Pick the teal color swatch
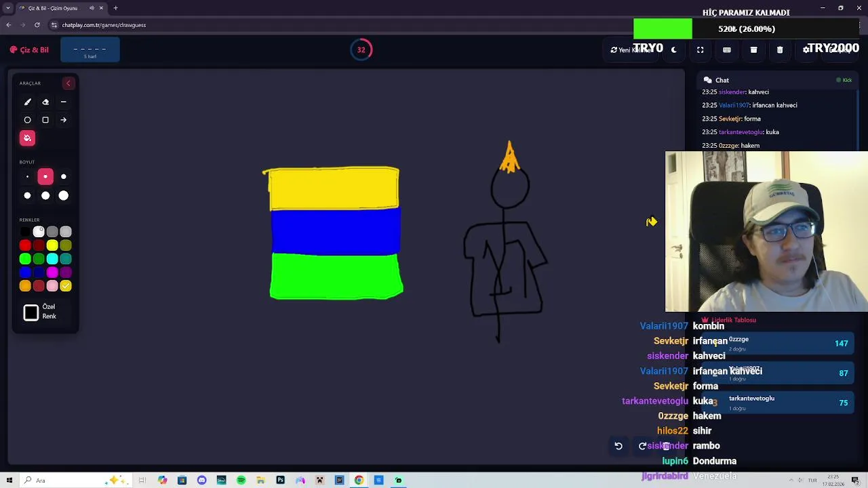This screenshot has width=868, height=488. [x=66, y=259]
